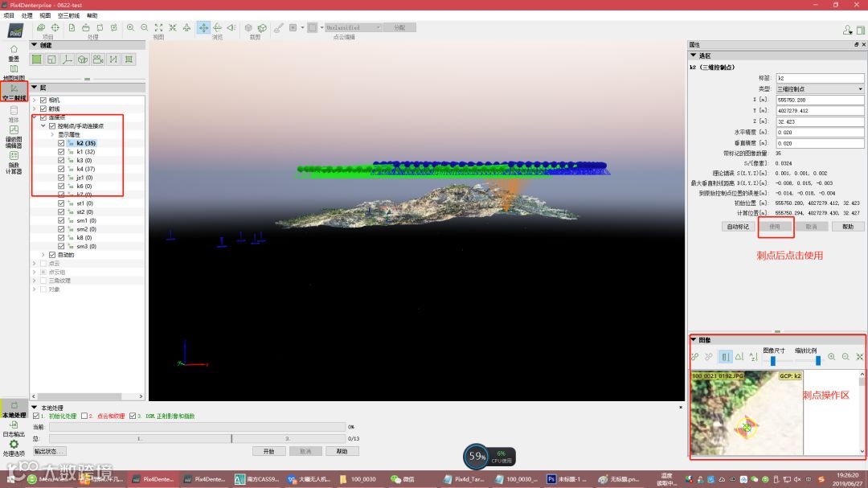868x488 pixels.
Task: Expand the 自动的 tree node
Action: click(43, 255)
